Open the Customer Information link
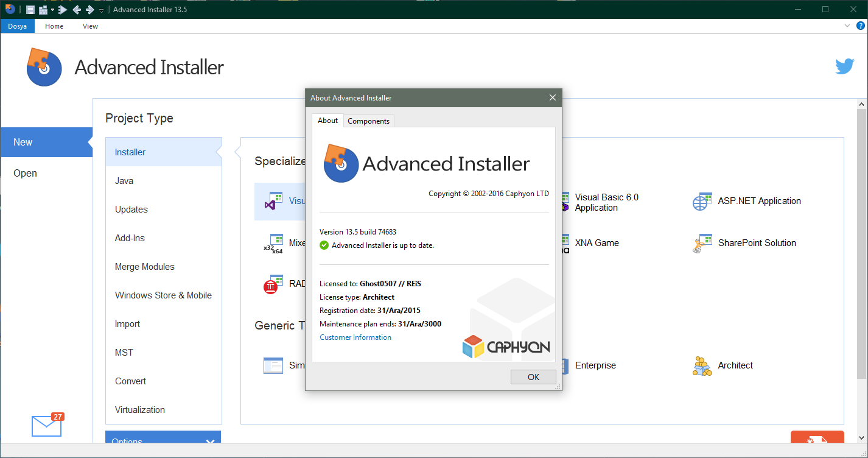The image size is (868, 458). point(355,337)
